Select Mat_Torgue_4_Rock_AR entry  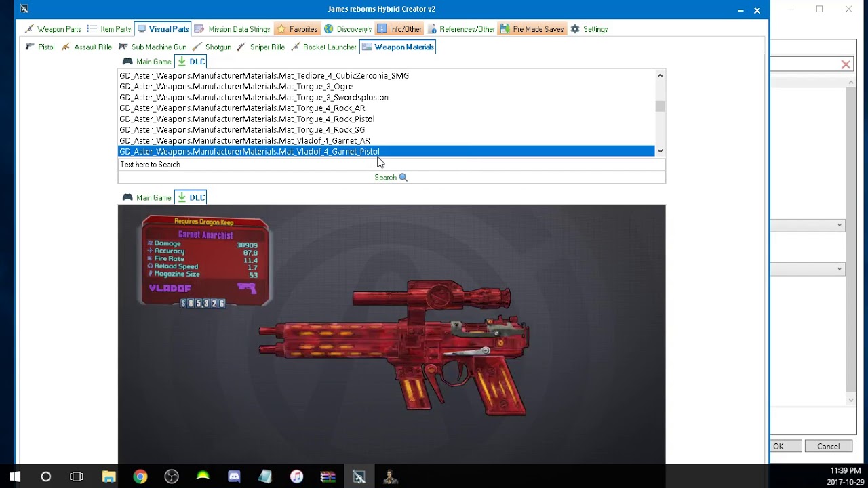[386, 108]
